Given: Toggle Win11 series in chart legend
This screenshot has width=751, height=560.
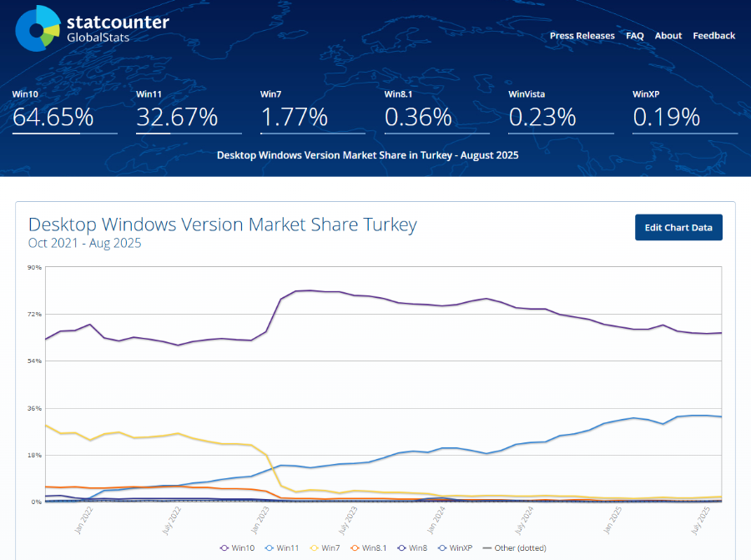Looking at the screenshot, I should point(282,548).
